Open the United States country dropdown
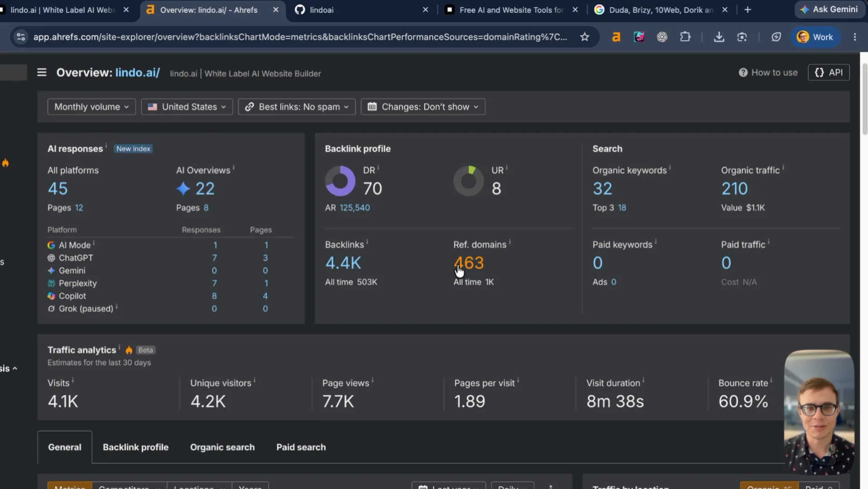Image resolution: width=868 pixels, height=489 pixels. coord(187,107)
